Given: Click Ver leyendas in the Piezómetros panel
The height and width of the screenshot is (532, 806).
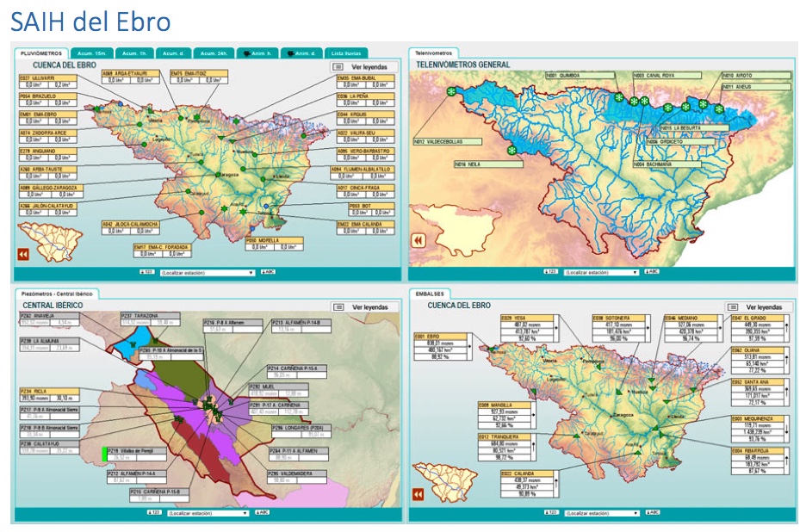Looking at the screenshot, I should pyautogui.click(x=365, y=307).
